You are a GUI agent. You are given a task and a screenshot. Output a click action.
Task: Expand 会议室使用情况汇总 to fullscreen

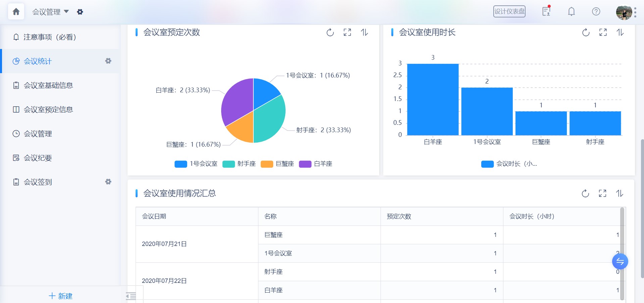(602, 193)
